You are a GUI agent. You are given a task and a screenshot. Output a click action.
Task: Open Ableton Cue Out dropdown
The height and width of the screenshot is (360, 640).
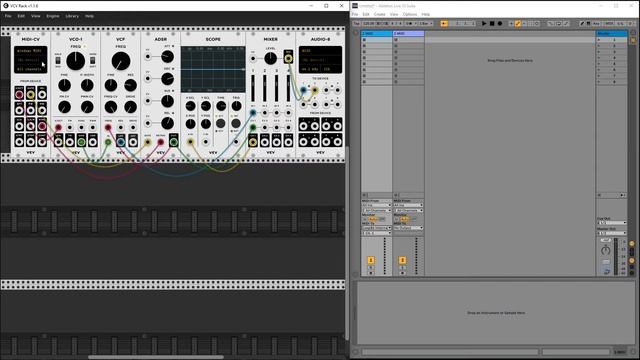coord(611,223)
